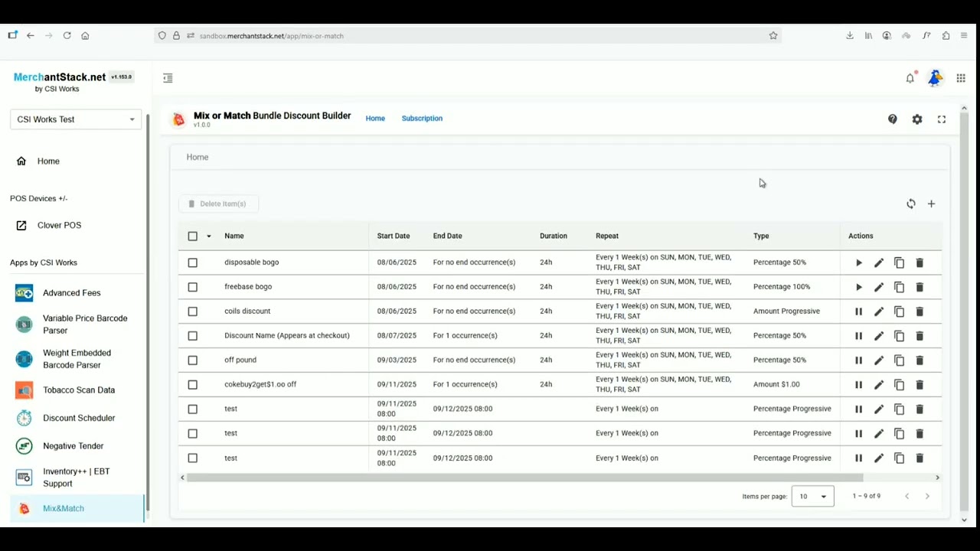Open browser downloads
The width and height of the screenshot is (980, 551).
click(850, 35)
